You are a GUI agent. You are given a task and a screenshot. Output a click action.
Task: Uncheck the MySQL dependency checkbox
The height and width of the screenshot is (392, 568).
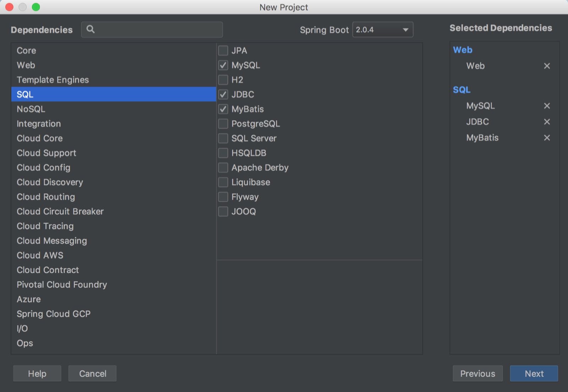[223, 65]
